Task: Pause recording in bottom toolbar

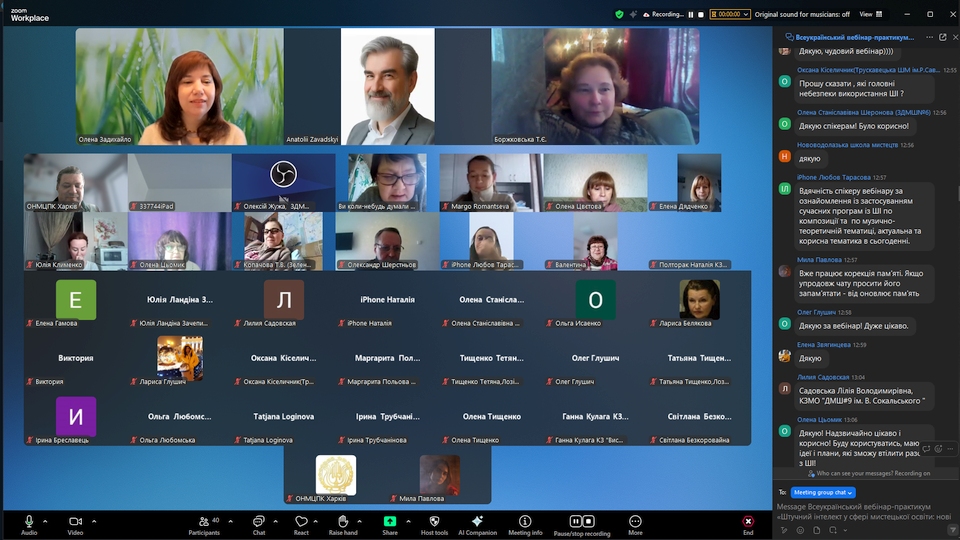Action: tap(575, 521)
